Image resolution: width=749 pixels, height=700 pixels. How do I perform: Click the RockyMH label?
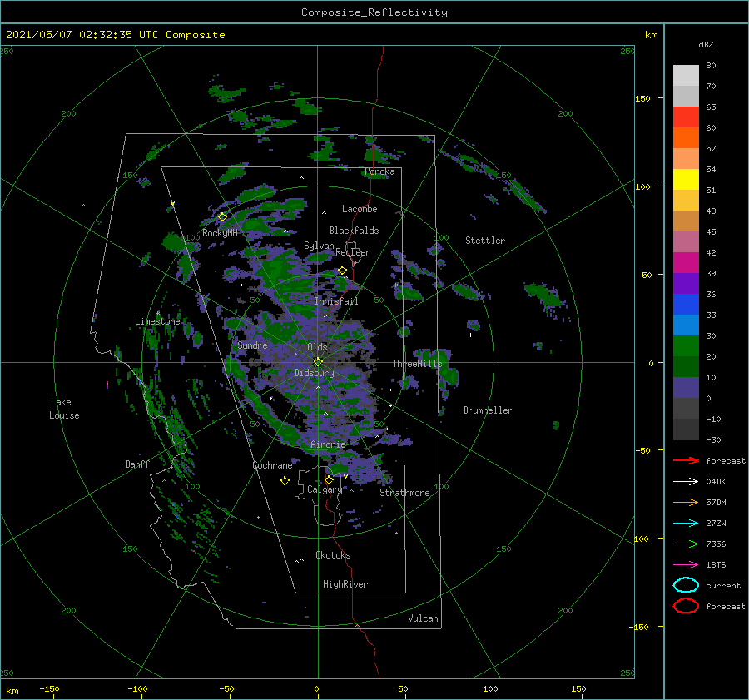(221, 233)
